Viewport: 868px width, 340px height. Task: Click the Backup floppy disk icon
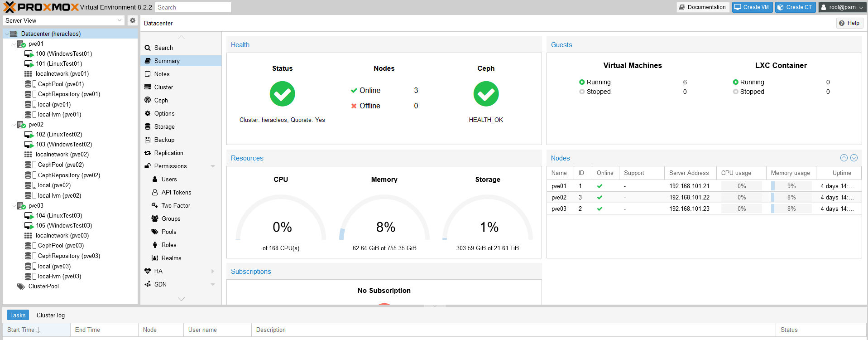(x=148, y=140)
